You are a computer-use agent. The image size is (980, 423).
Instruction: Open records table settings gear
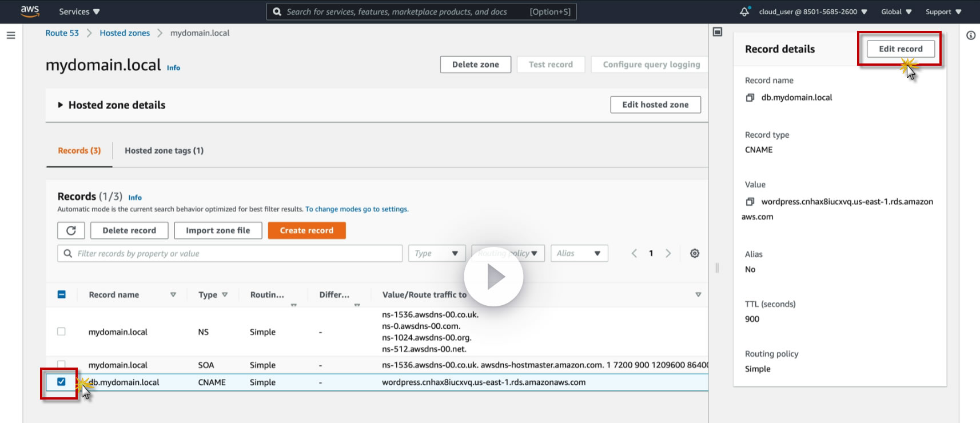click(x=695, y=253)
